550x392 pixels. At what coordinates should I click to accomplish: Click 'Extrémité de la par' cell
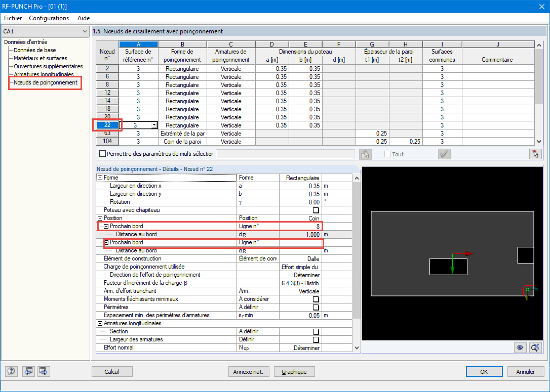[x=182, y=134]
